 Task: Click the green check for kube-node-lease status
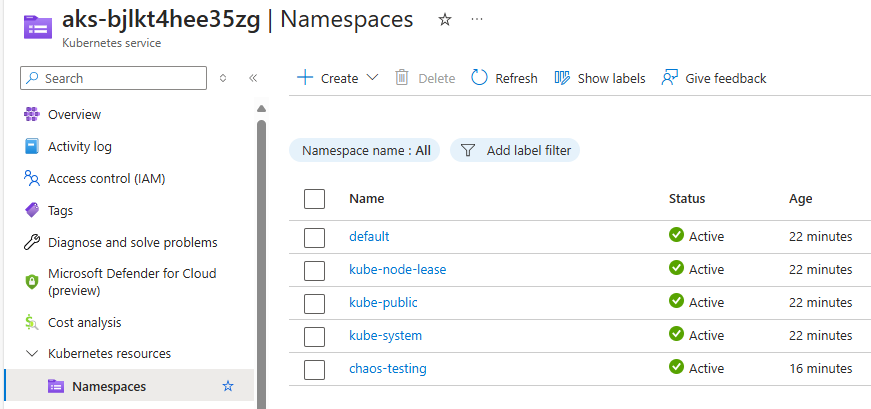click(x=676, y=268)
